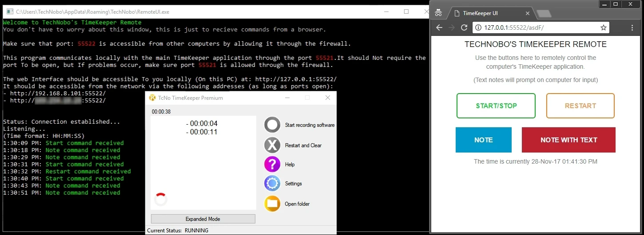Open the Chrome three-dot menu
The height and width of the screenshot is (235, 644).
click(x=632, y=27)
